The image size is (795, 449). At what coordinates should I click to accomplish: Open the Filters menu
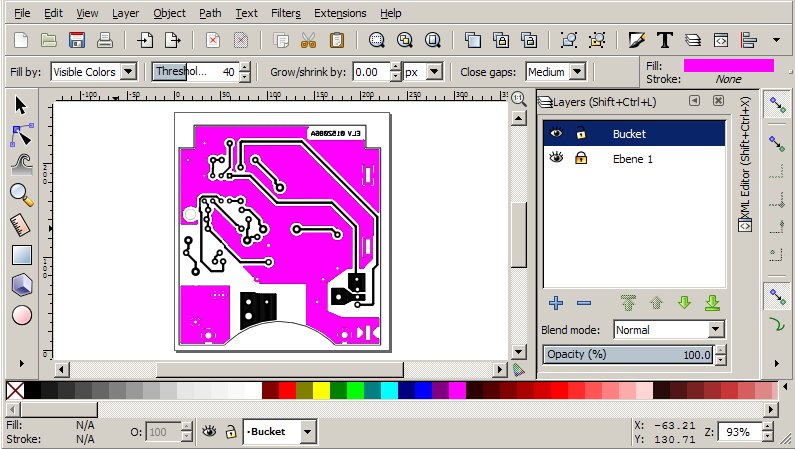coord(285,13)
